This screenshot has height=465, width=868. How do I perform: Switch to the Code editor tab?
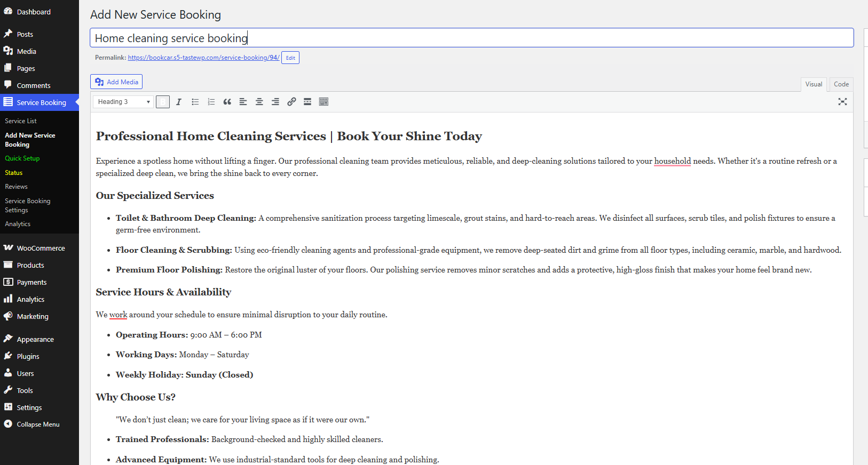tap(841, 84)
